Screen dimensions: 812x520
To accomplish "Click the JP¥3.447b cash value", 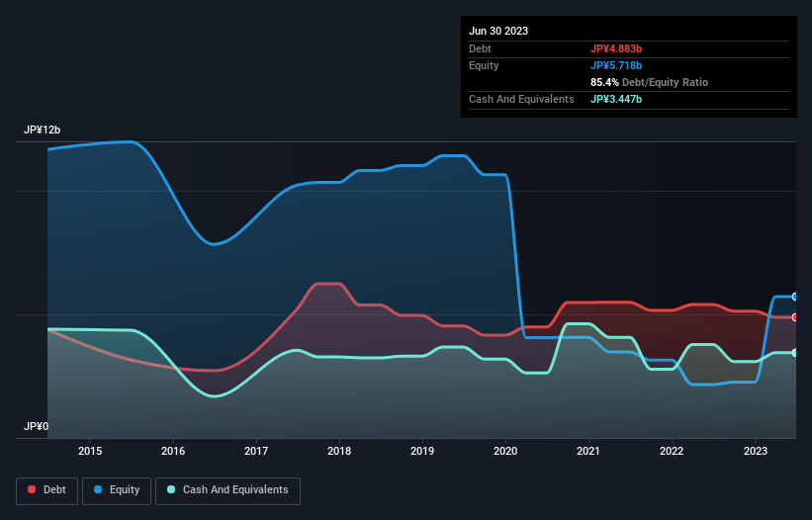I will click(x=616, y=99).
